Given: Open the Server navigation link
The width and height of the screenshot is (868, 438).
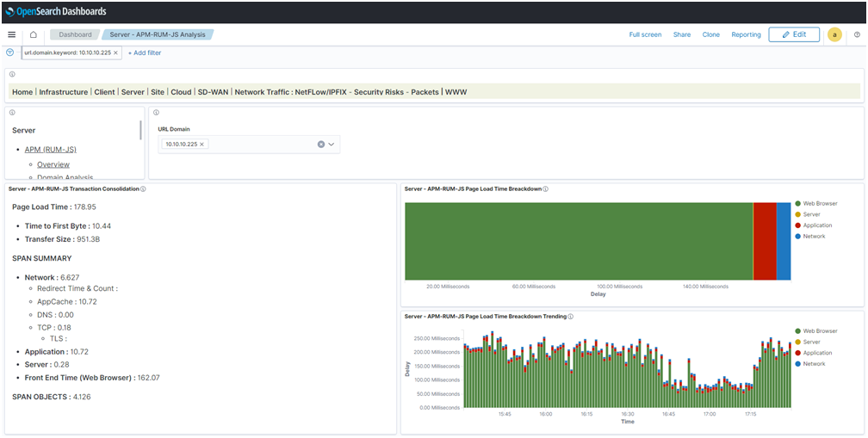Looking at the screenshot, I should 133,92.
